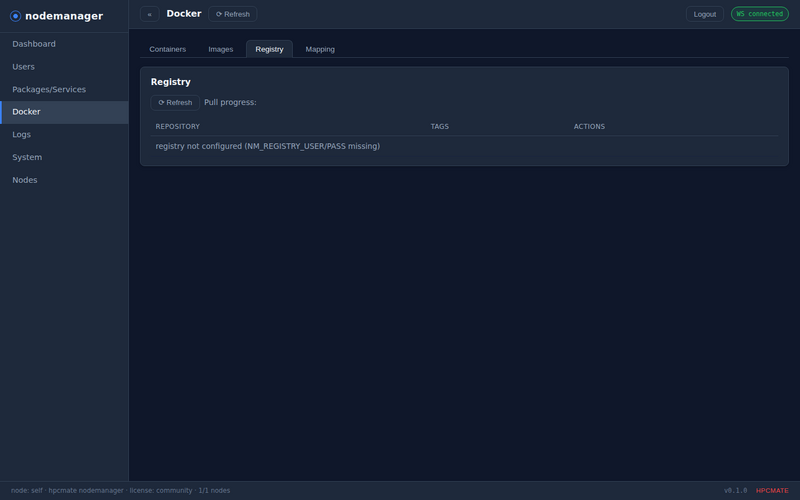
Task: Select Docker in the sidebar
Action: tap(64, 112)
